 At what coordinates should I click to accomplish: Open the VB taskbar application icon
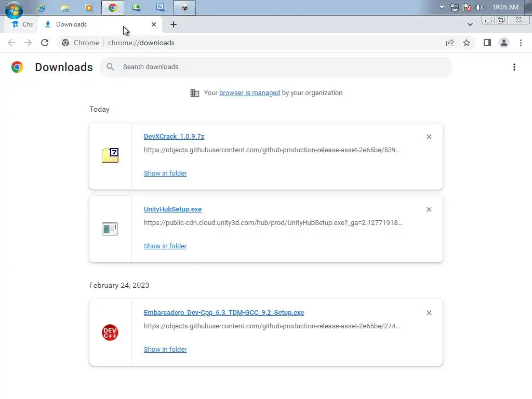pos(160,7)
